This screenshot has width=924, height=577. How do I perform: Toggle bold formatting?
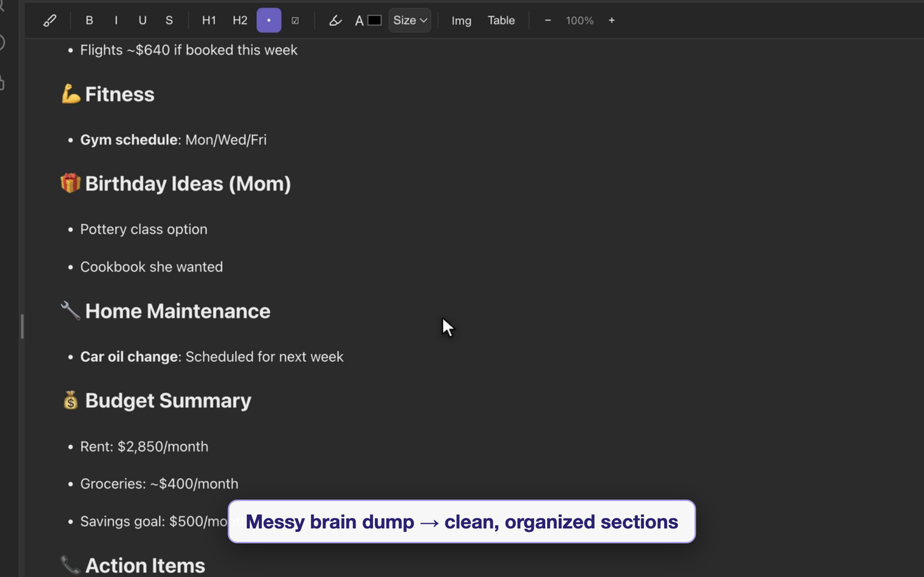coord(89,21)
